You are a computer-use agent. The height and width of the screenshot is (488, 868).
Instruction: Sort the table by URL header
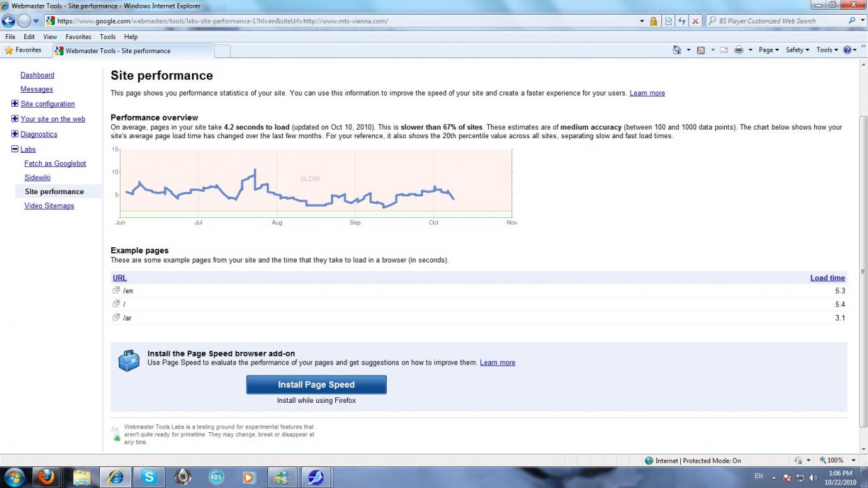click(x=119, y=278)
